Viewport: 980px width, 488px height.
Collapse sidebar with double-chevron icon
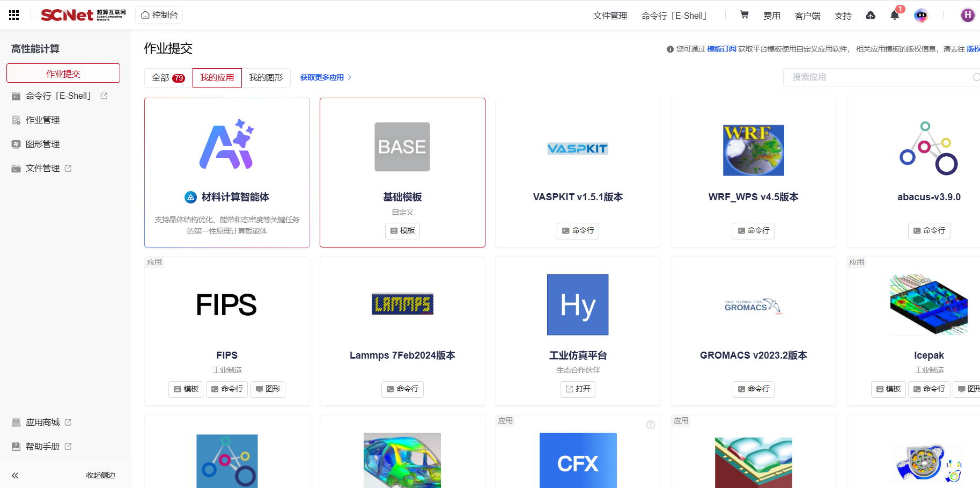click(x=15, y=475)
